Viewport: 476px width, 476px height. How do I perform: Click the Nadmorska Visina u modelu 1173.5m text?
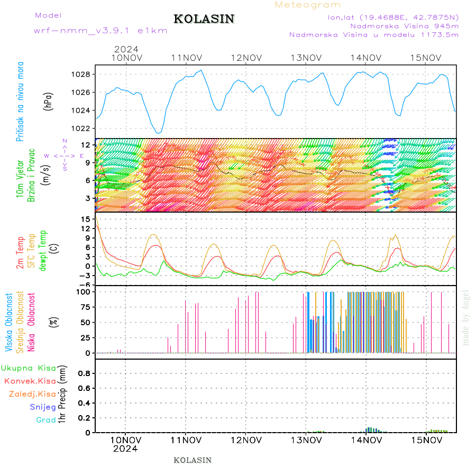click(374, 34)
